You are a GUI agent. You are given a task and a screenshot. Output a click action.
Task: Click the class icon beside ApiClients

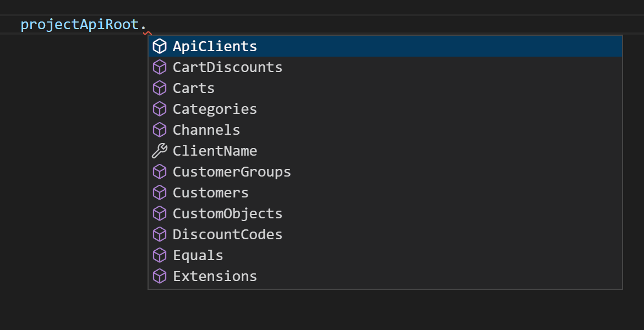[x=160, y=46]
